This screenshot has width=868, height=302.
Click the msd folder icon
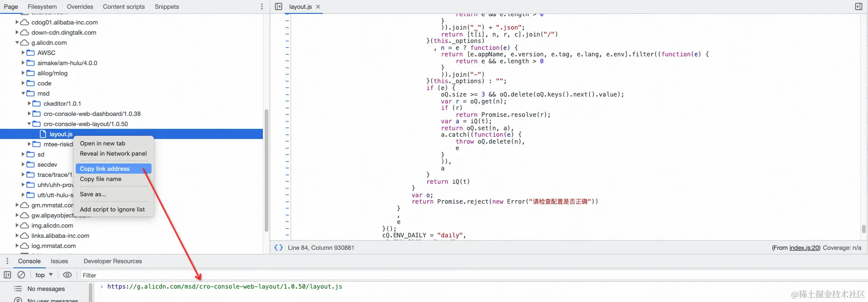point(30,93)
